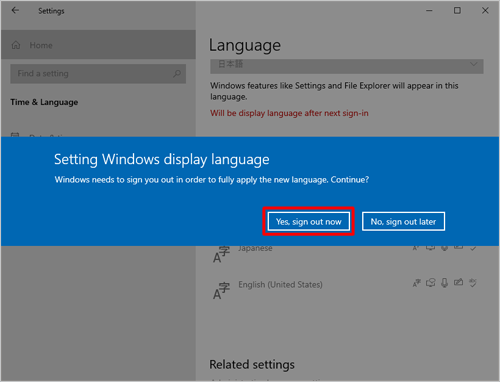Click English's speech recognition microphone icon
This screenshot has width=500, height=382.
coord(445,283)
